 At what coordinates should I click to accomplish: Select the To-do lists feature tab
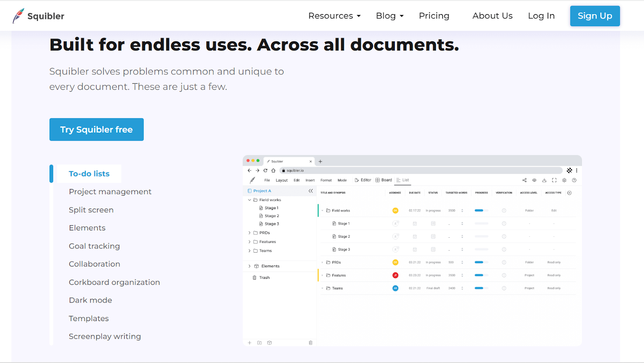[x=89, y=174]
